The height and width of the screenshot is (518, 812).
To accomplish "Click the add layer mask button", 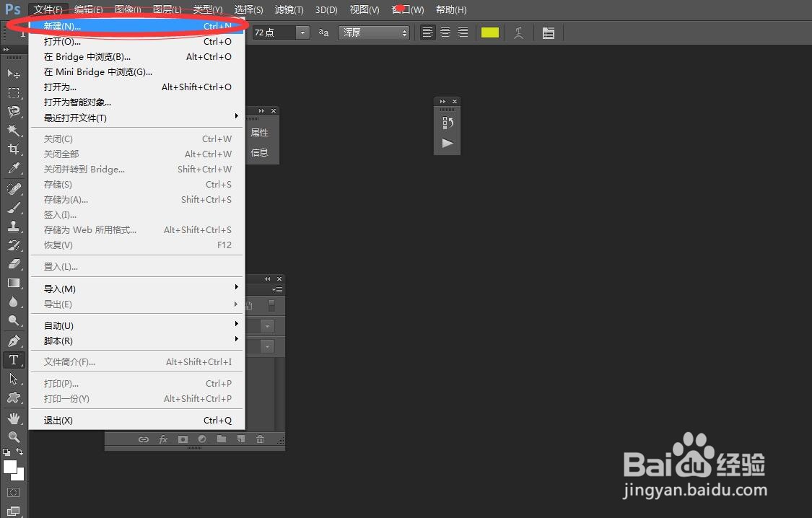I will tap(183, 439).
